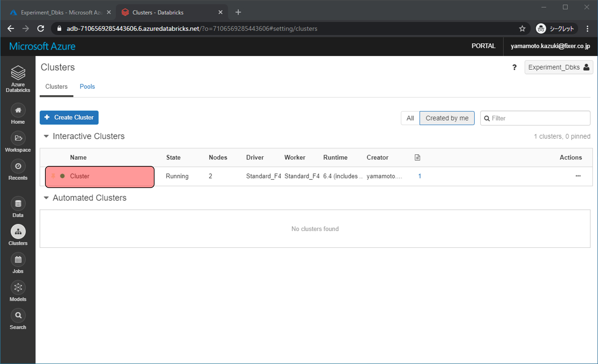Image resolution: width=598 pixels, height=364 pixels.
Task: Open Models in the sidebar
Action: (x=18, y=291)
